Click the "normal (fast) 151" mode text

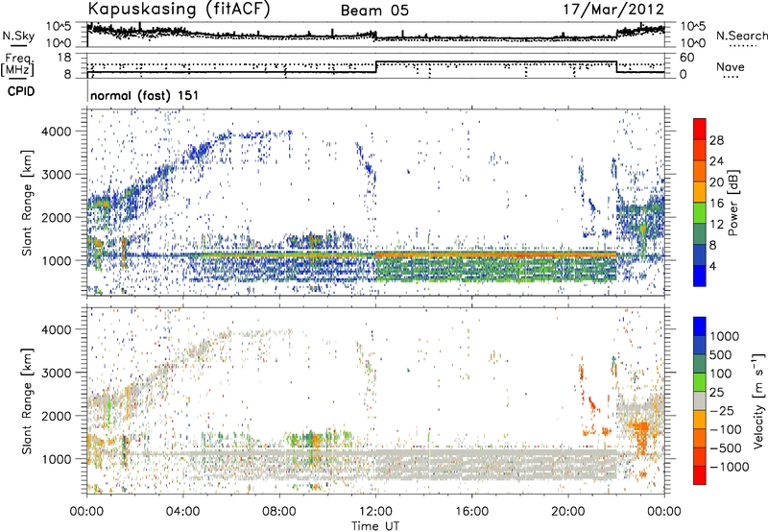pyautogui.click(x=145, y=95)
